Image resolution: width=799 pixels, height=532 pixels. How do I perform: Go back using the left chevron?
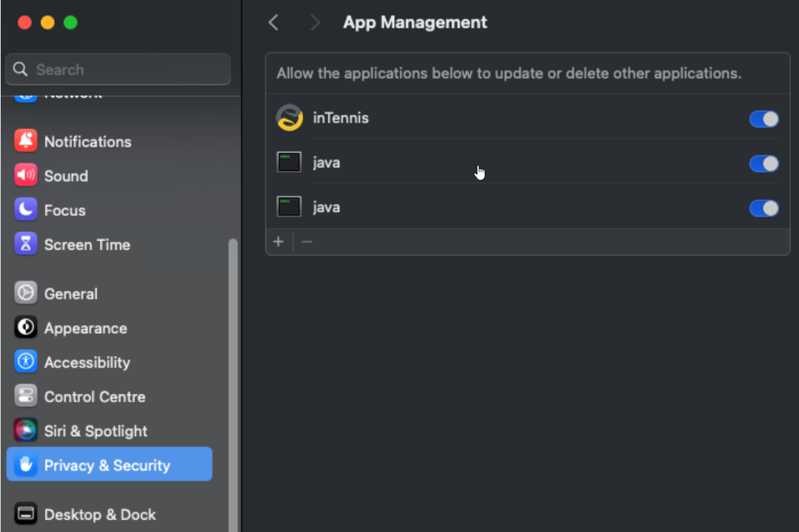[x=274, y=23]
